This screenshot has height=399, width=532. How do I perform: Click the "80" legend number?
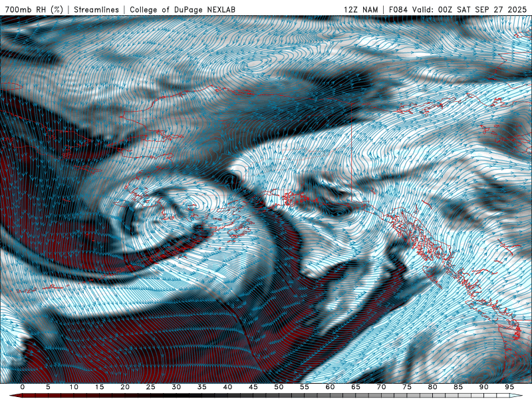[x=433, y=387]
